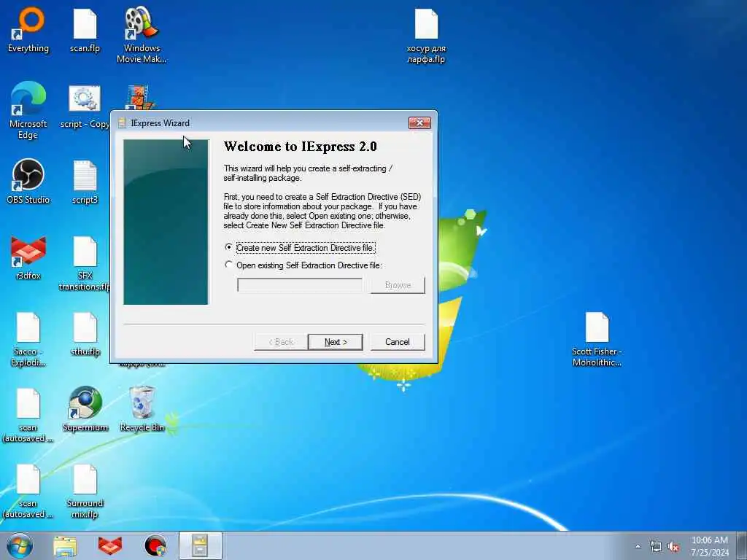Click the SED file path input field

pos(300,285)
